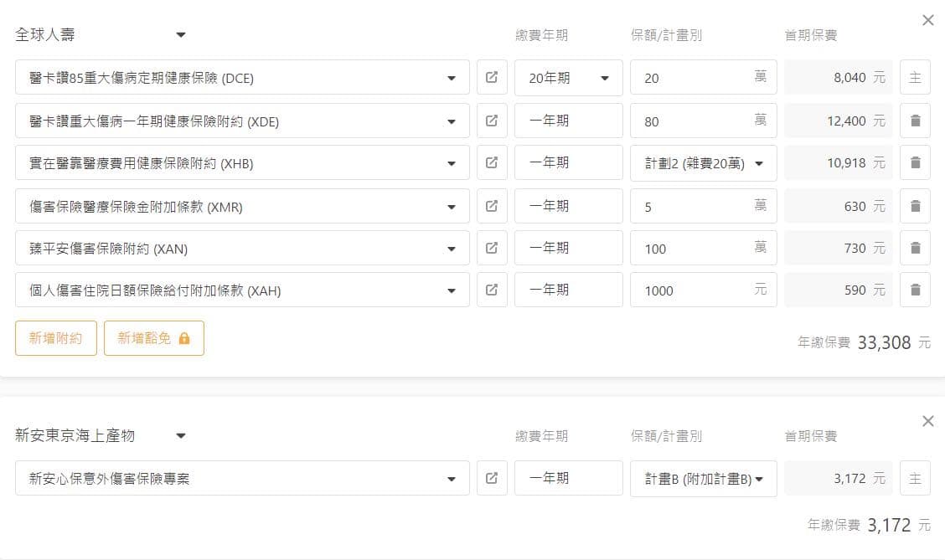Expand the 全球人壽 company dropdown
Image resolution: width=945 pixels, height=560 pixels.
[181, 35]
